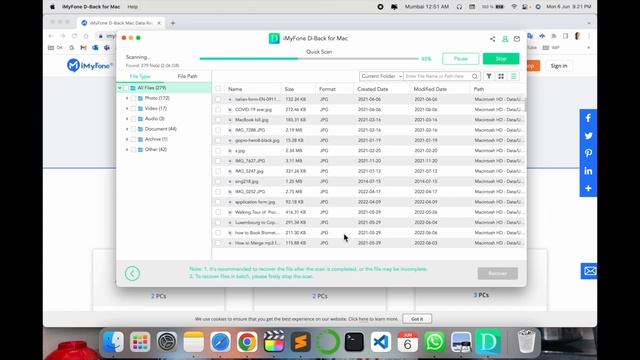Open the user account icon
This screenshot has height=360, width=640.
point(505,39)
